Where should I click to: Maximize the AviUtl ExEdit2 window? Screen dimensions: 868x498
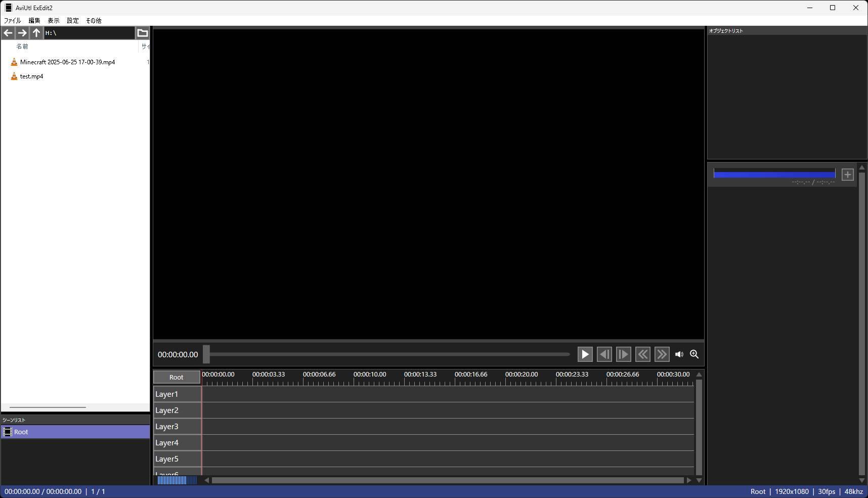(x=833, y=8)
